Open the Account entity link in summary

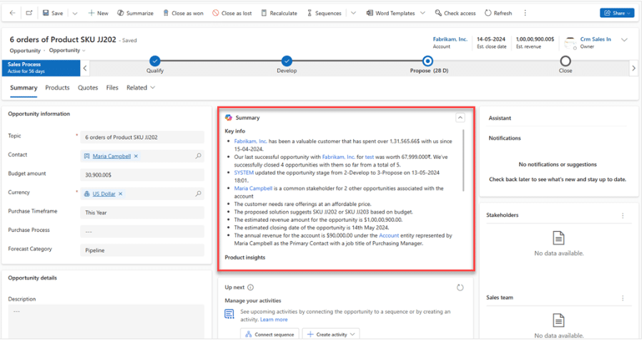coord(389,235)
